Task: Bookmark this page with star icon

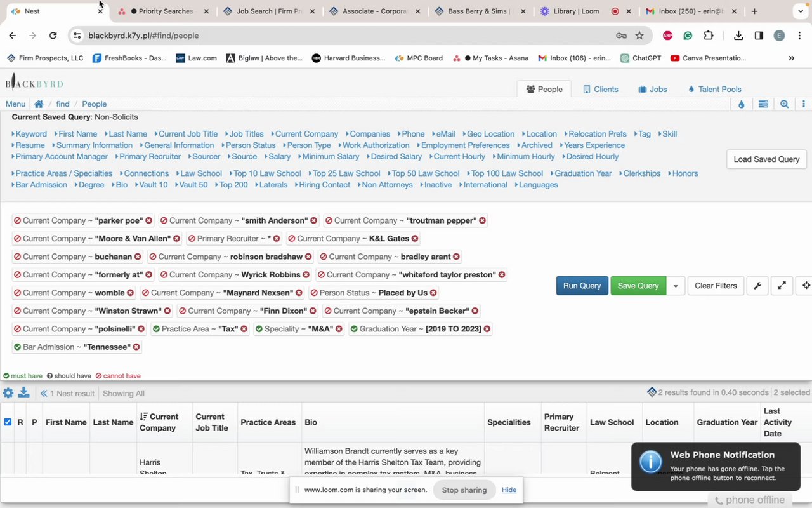Action: [639, 36]
